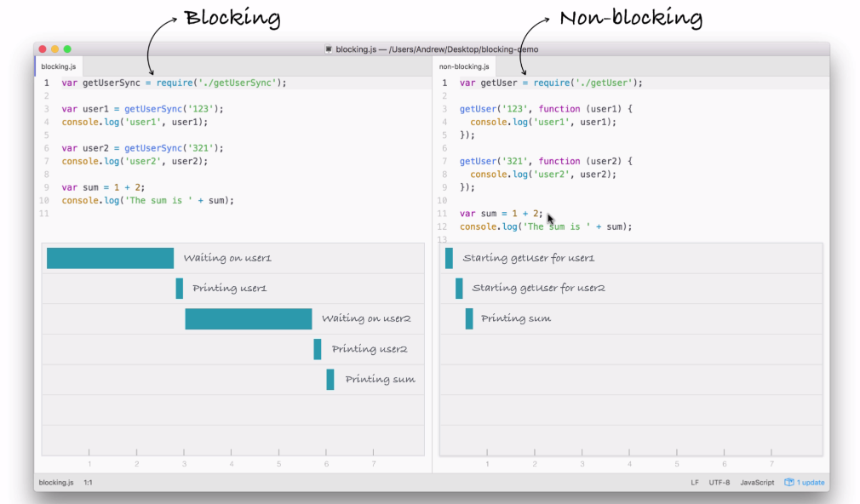Click 'var sum = 1 + 2;' in non-blocking.js pane
This screenshot has width=860, height=504.
[502, 214]
